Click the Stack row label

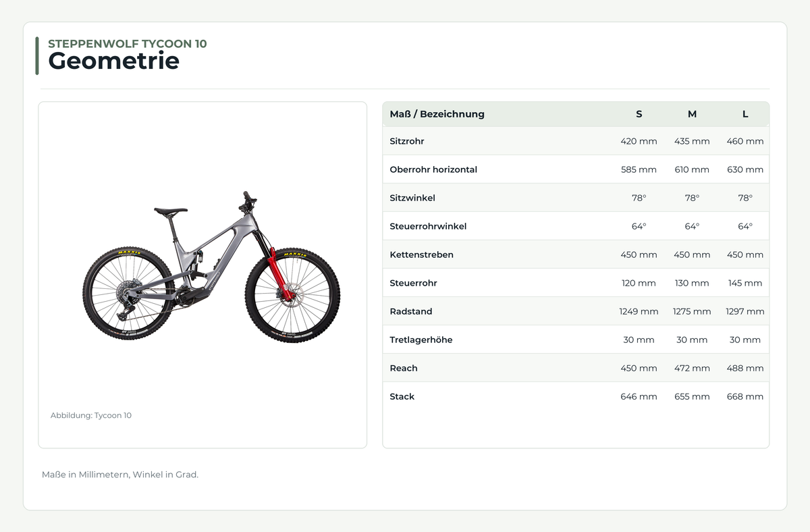402,396
